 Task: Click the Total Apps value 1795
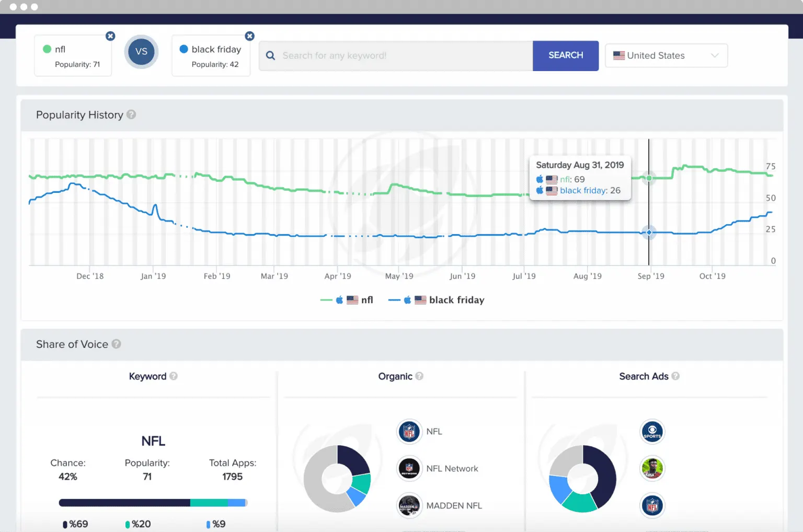point(232,477)
